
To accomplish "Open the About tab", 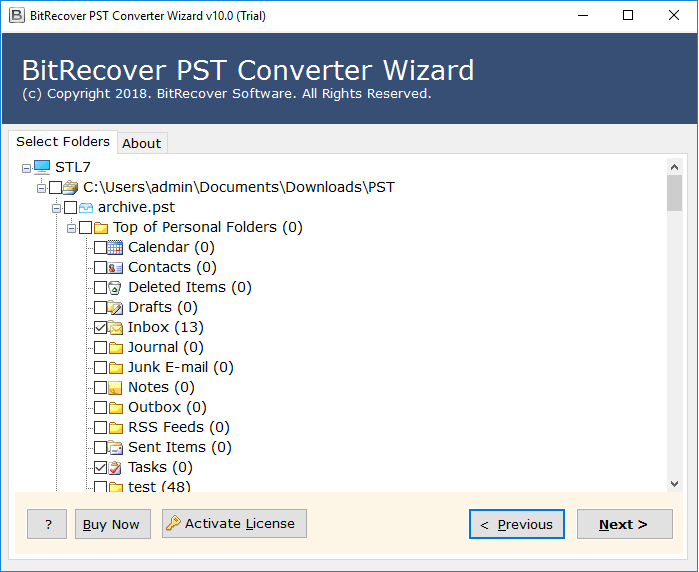I will pos(142,143).
